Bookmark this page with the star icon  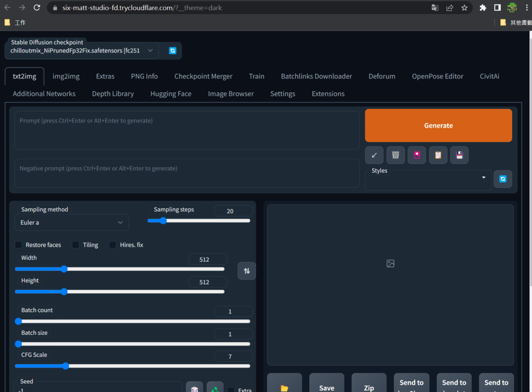point(464,8)
